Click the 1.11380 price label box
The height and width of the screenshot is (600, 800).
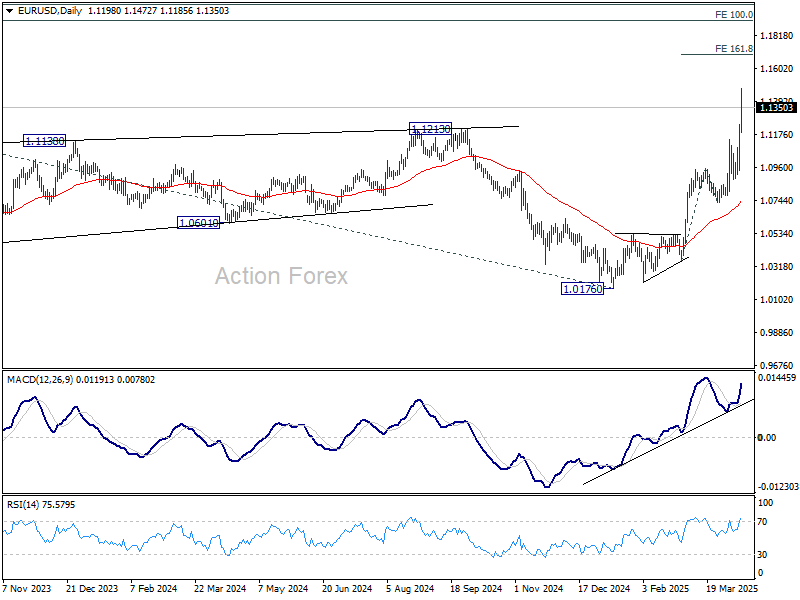pos(44,142)
